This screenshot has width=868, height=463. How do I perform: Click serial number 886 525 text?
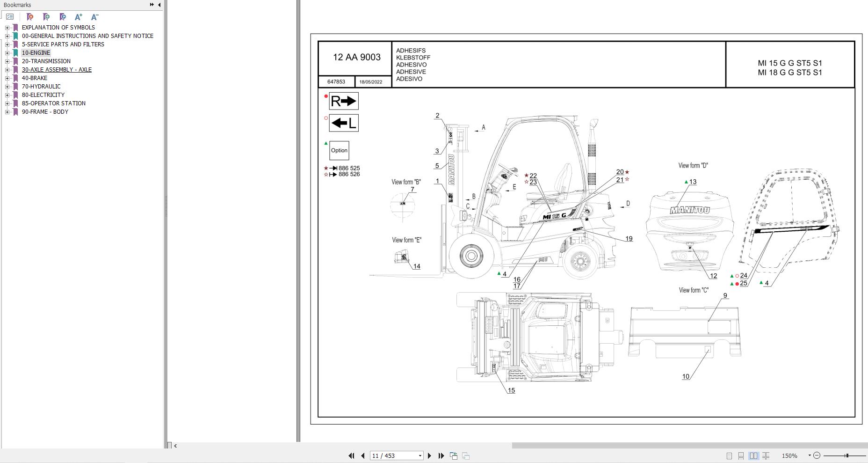[x=349, y=168]
